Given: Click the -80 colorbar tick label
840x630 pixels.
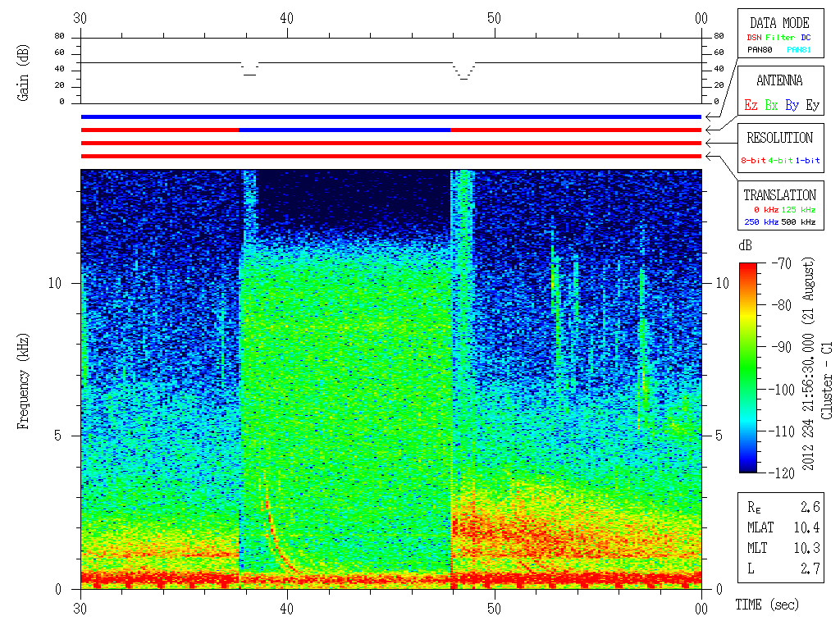Looking at the screenshot, I should click(x=782, y=305).
